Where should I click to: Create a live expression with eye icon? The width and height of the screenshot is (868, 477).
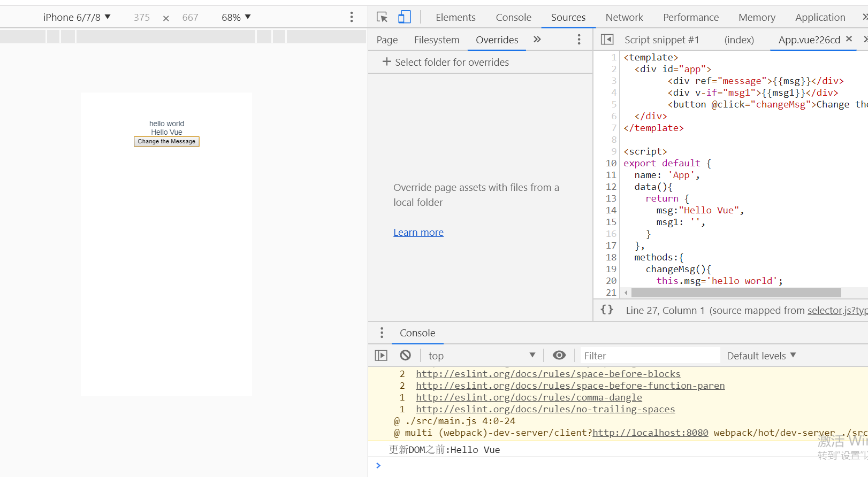[x=559, y=356]
